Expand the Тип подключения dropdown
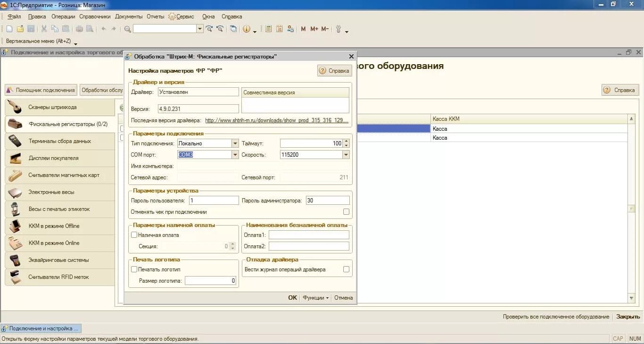Screen dimensions: 644x344 pyautogui.click(x=235, y=143)
